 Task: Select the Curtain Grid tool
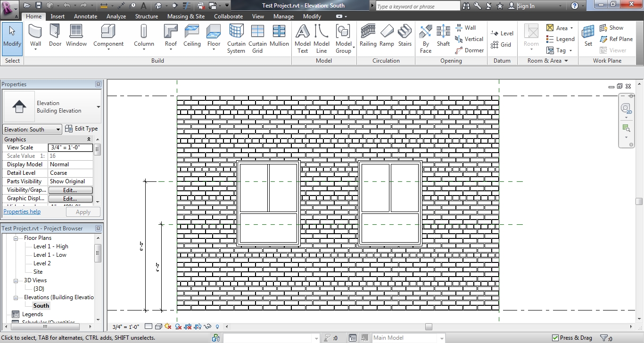click(257, 39)
